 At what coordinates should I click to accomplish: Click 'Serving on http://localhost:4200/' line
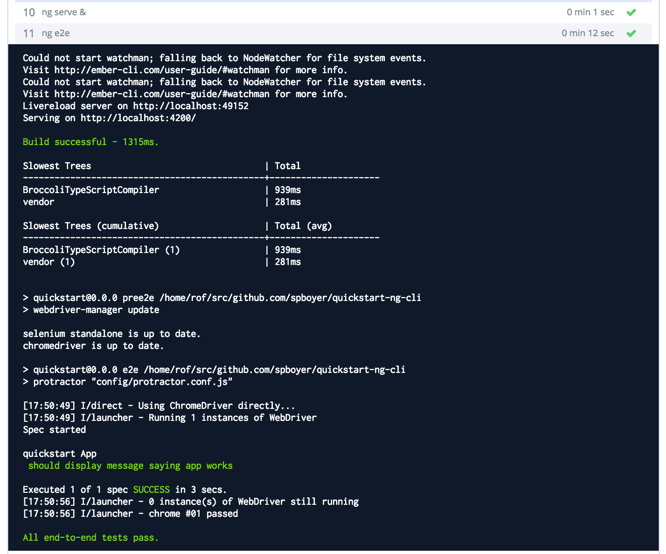(x=109, y=118)
